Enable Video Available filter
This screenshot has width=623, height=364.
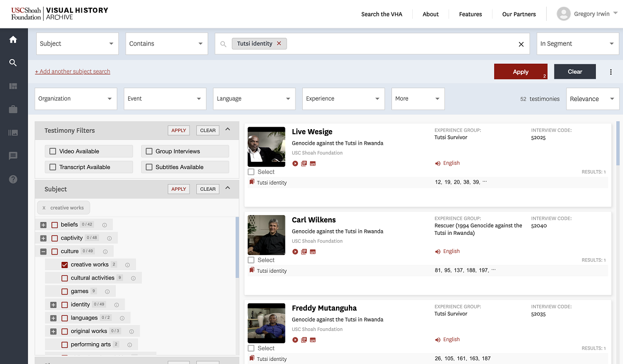[52, 151]
